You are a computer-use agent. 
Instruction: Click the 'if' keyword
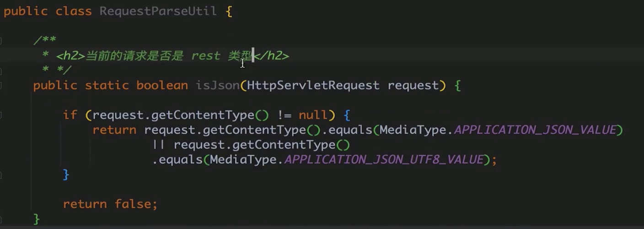click(70, 114)
